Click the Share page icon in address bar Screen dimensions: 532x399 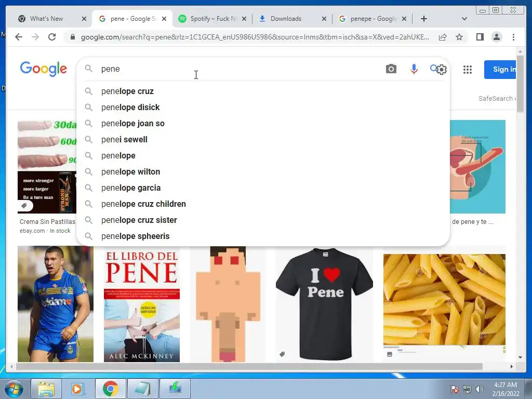[x=443, y=37]
